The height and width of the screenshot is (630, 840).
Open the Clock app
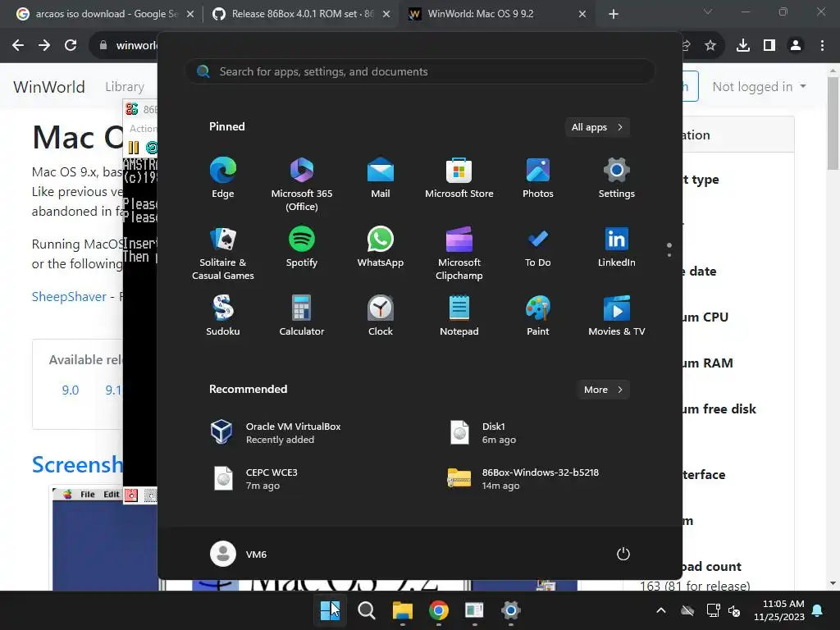381,316
